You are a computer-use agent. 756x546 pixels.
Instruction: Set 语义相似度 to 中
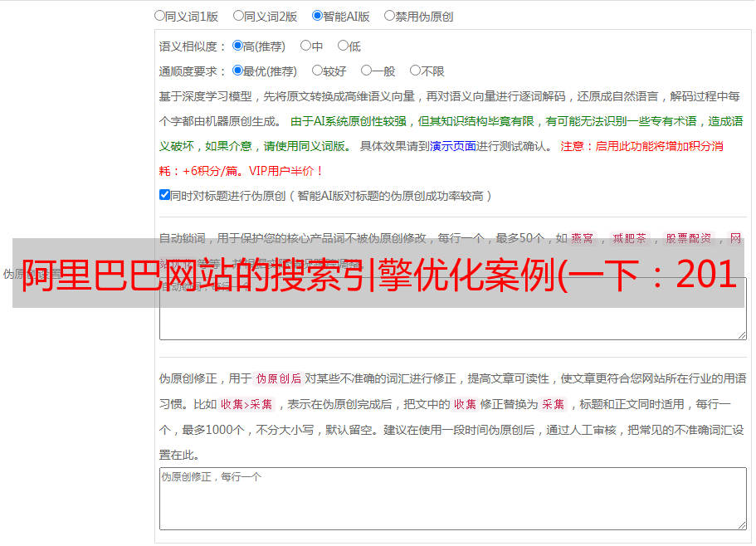point(305,46)
